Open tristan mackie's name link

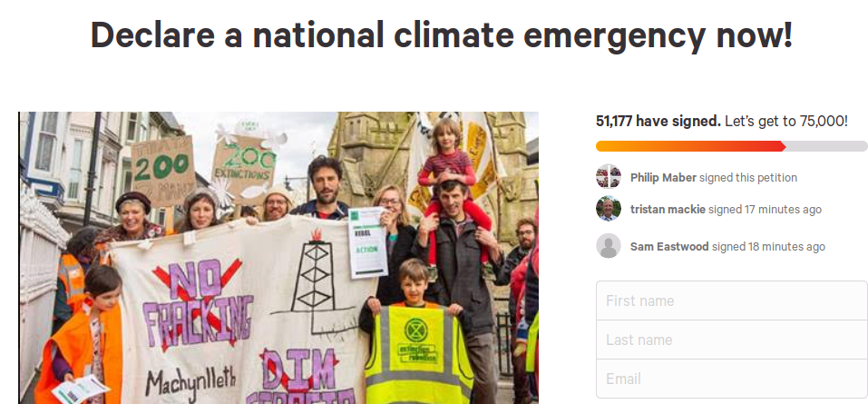(668, 210)
